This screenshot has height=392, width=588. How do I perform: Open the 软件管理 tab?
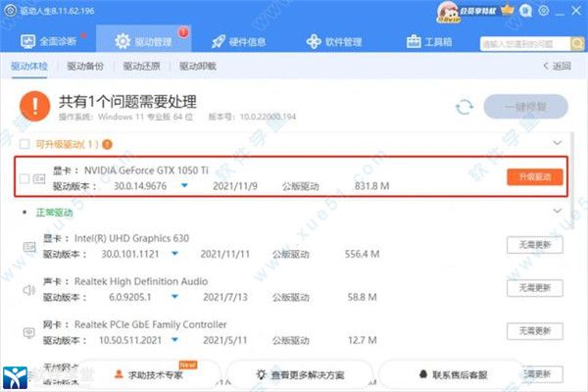pos(334,41)
